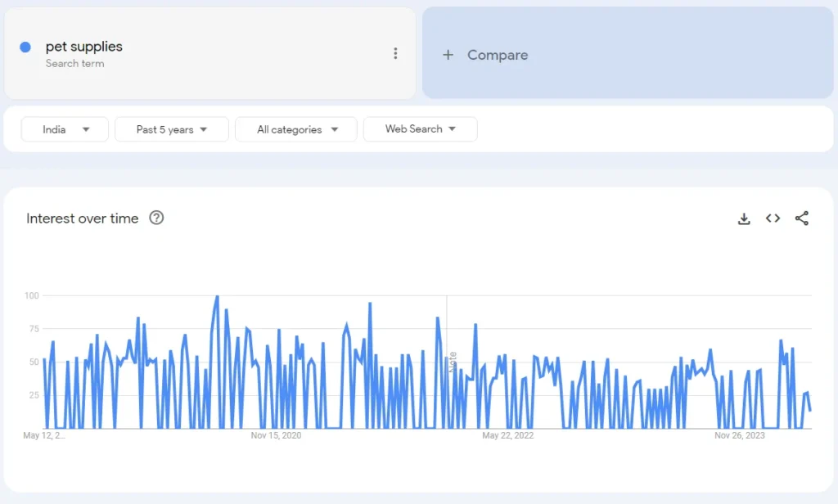This screenshot has height=504, width=838.
Task: Share the Interest over time chart
Action: click(x=802, y=218)
